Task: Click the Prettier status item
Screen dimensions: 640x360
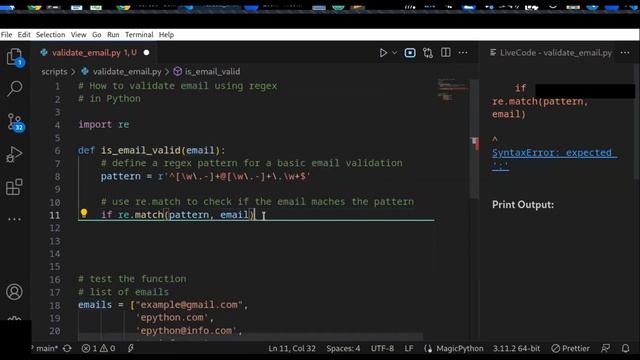Action: pos(570,349)
